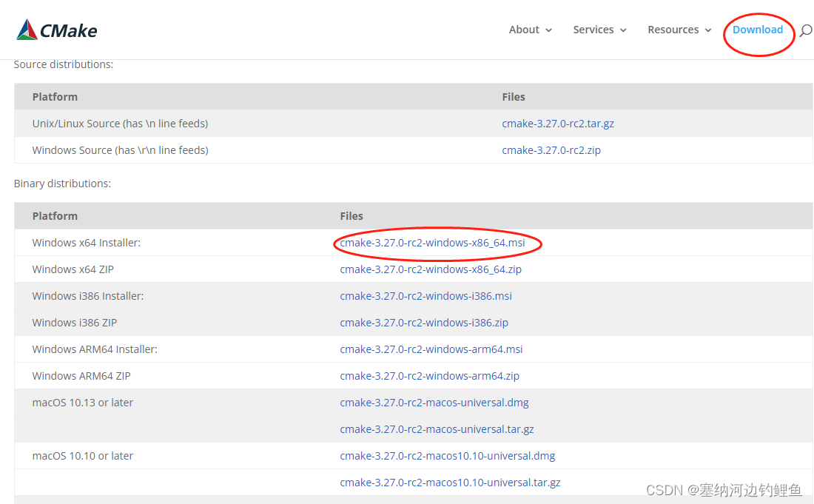The width and height of the screenshot is (814, 504).
Task: Open the search magnifier icon
Action: pos(805,30)
